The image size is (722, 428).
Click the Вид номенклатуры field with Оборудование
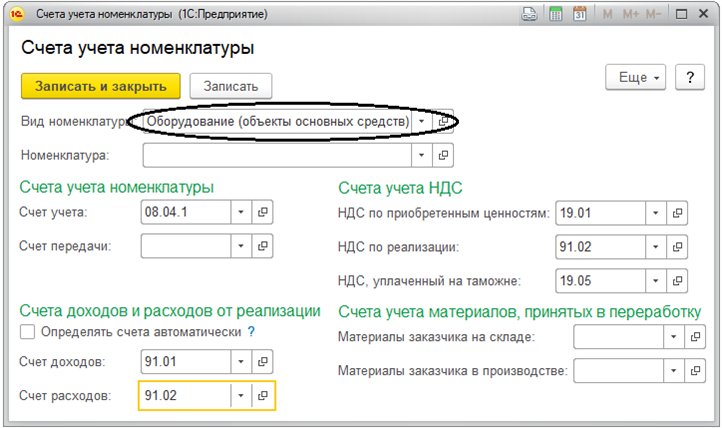(277, 121)
